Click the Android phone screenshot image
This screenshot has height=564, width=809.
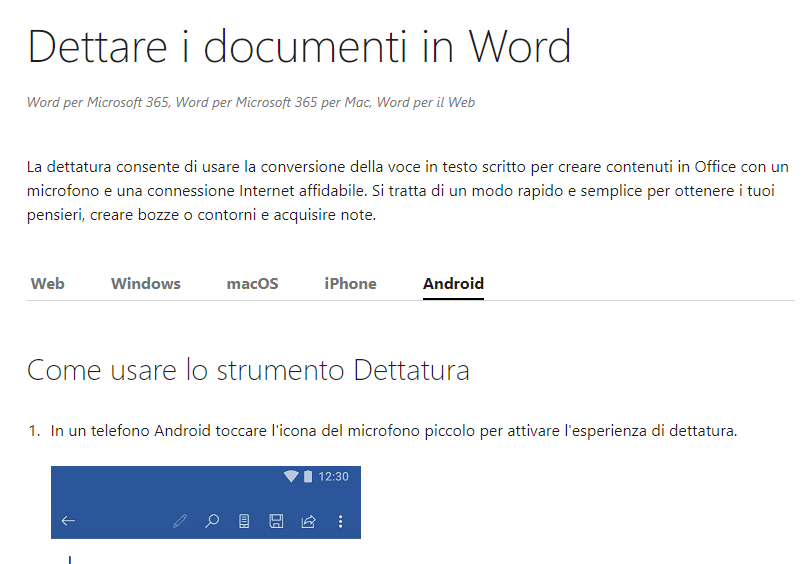(x=206, y=502)
